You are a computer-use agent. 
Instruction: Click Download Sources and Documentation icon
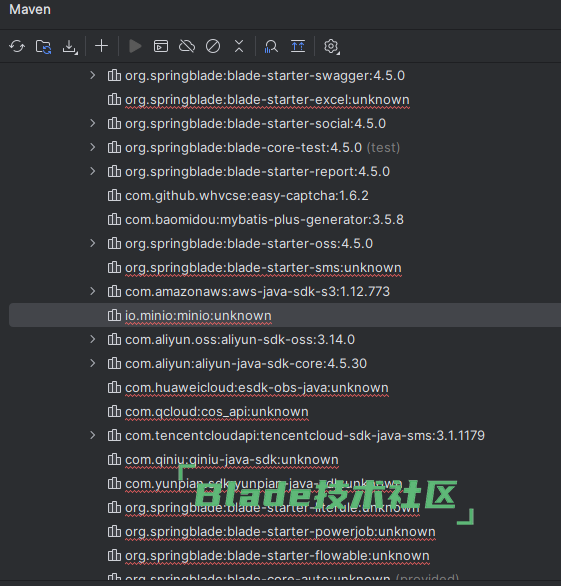(x=70, y=47)
